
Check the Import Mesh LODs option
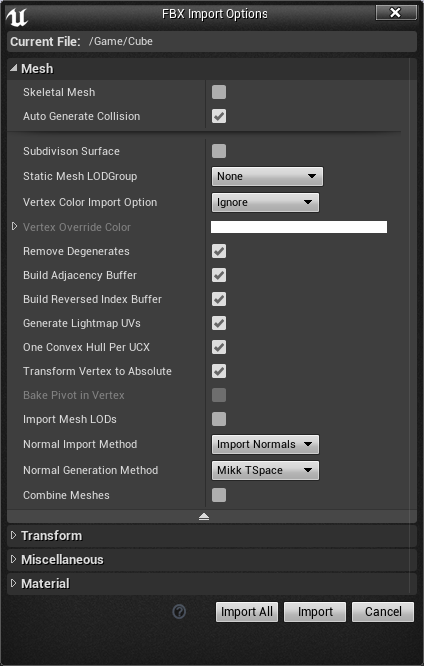tap(219, 419)
